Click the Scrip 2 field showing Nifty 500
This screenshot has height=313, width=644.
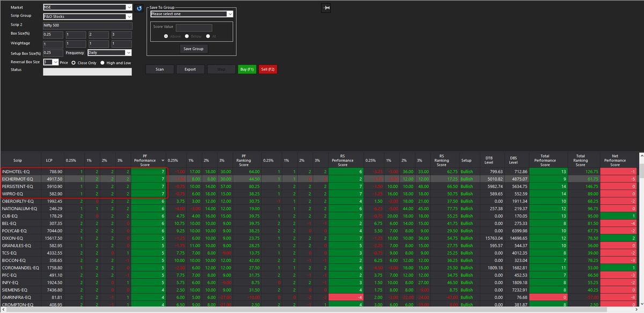click(x=87, y=25)
